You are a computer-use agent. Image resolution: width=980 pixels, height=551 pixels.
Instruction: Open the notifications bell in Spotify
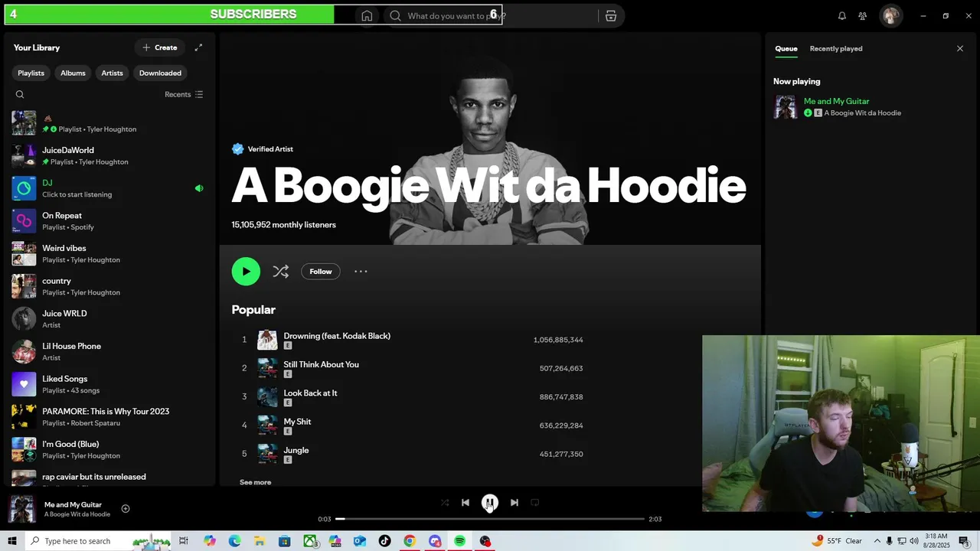(x=841, y=15)
